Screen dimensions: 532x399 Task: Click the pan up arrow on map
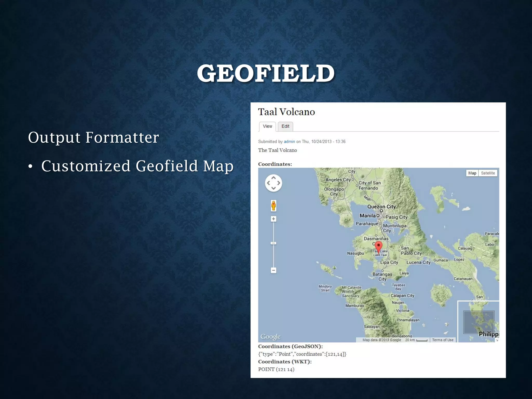274,178
